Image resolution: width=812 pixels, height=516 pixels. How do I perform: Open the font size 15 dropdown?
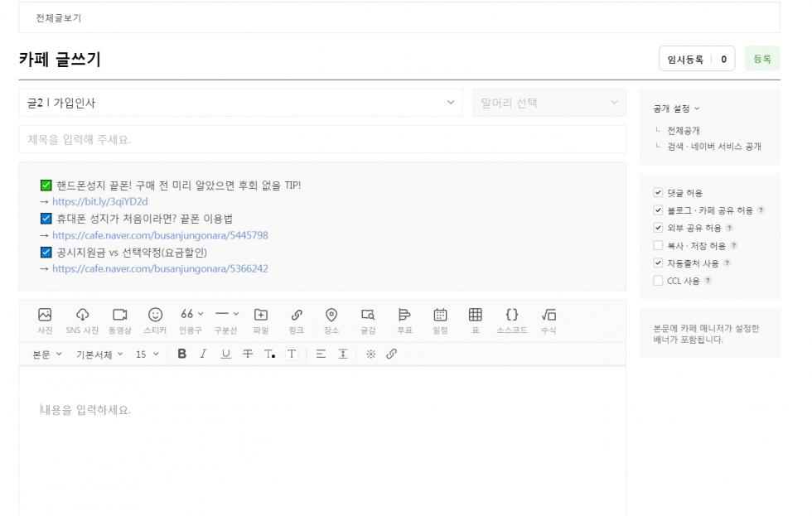click(147, 354)
